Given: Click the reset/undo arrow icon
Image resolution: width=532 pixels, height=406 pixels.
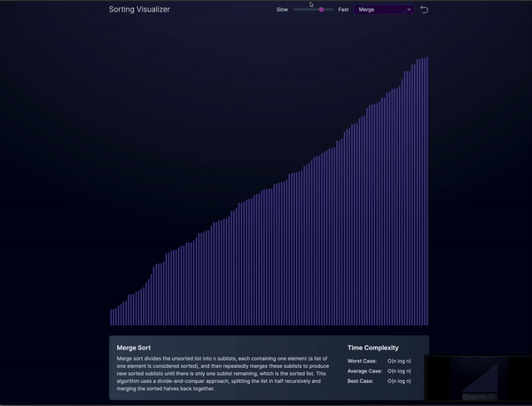Looking at the screenshot, I should pos(424,10).
